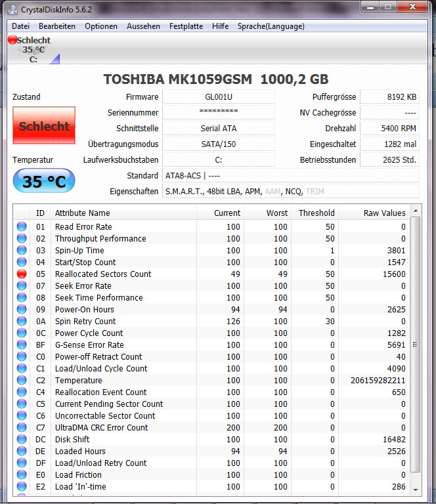Open the Datei menu
The height and width of the screenshot is (504, 436).
[x=20, y=26]
